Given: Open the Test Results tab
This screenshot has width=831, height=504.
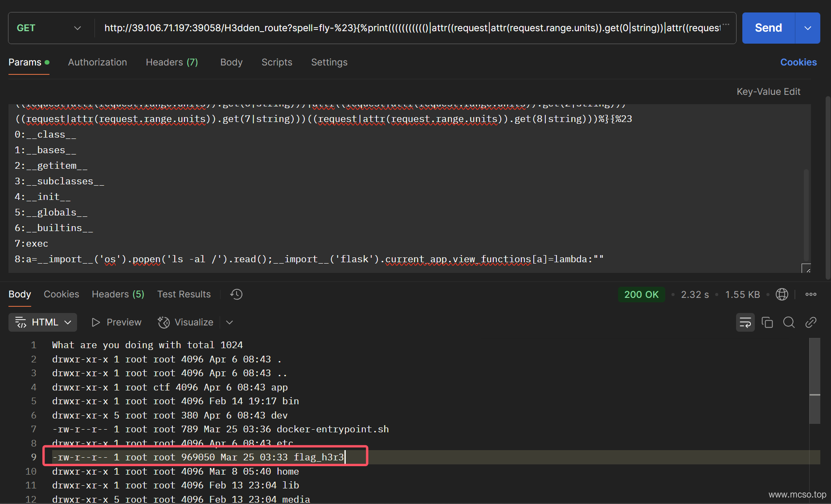Looking at the screenshot, I should coord(184,294).
